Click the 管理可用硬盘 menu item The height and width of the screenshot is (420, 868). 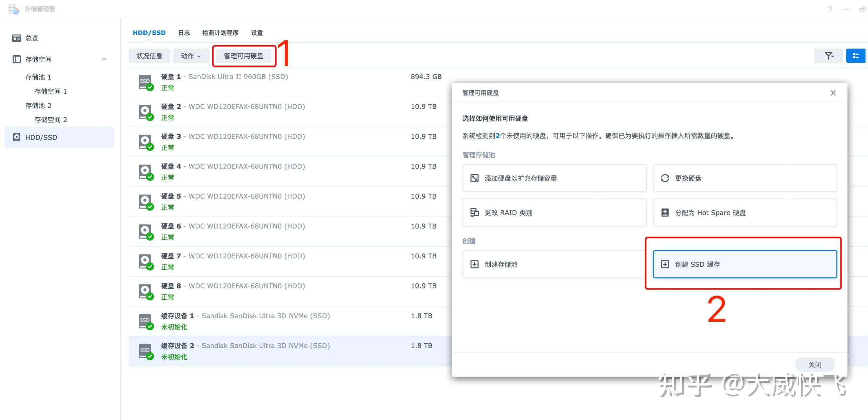(x=243, y=55)
